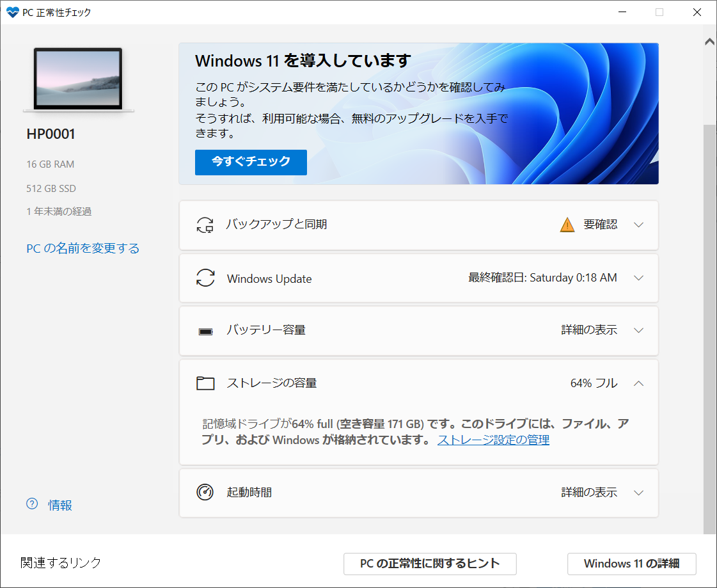Image resolution: width=717 pixels, height=588 pixels.
Task: Collapse the ストレージの容量 section
Action: [x=638, y=383]
